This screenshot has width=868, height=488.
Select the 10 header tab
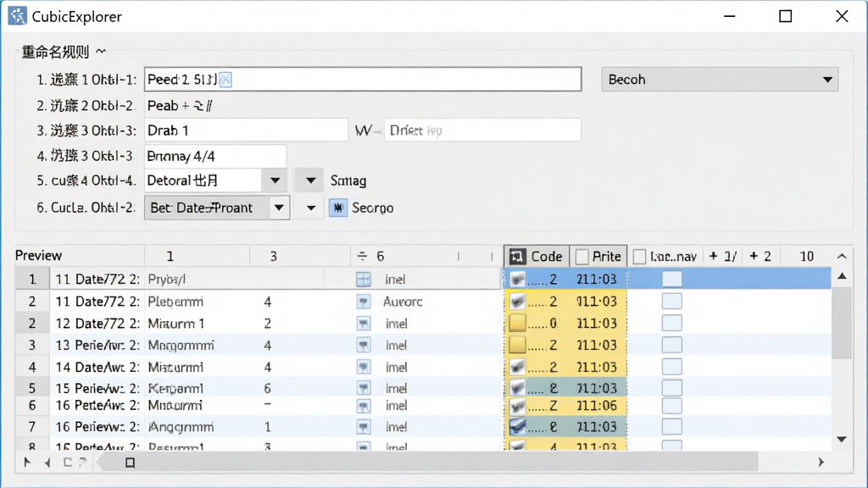pos(807,256)
